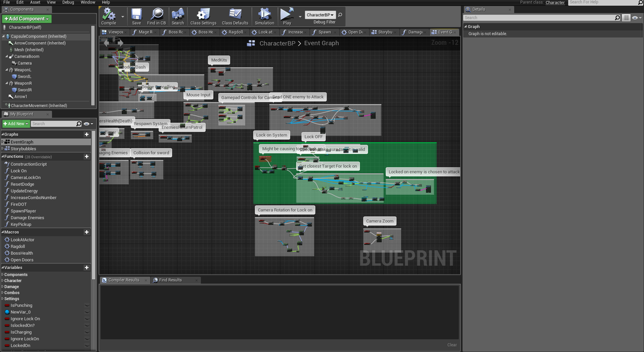This screenshot has height=352, width=644.
Task: Click the binoculars Search toolbar icon
Action: [177, 15]
